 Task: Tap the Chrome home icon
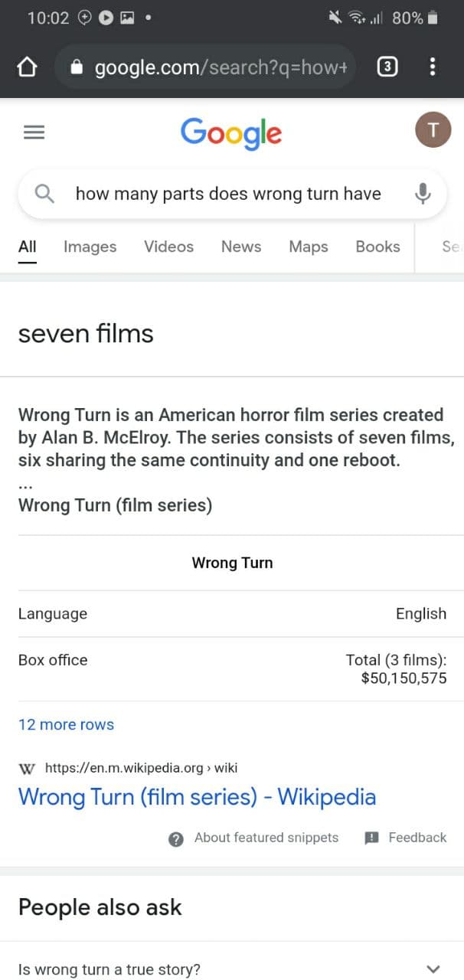click(27, 67)
